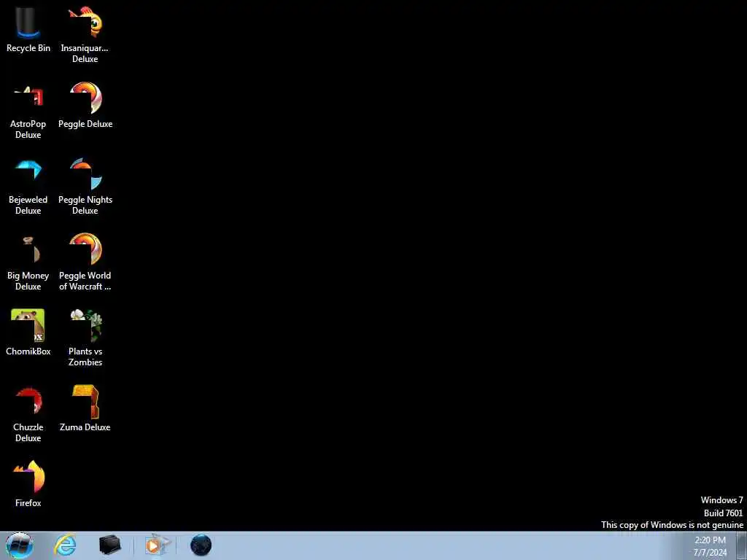
Task: Open the black folder taskbar icon
Action: 110,545
